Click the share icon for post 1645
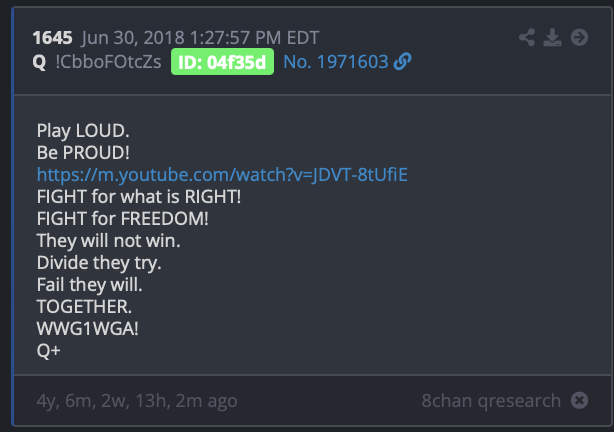The width and height of the screenshot is (614, 432). (527, 38)
